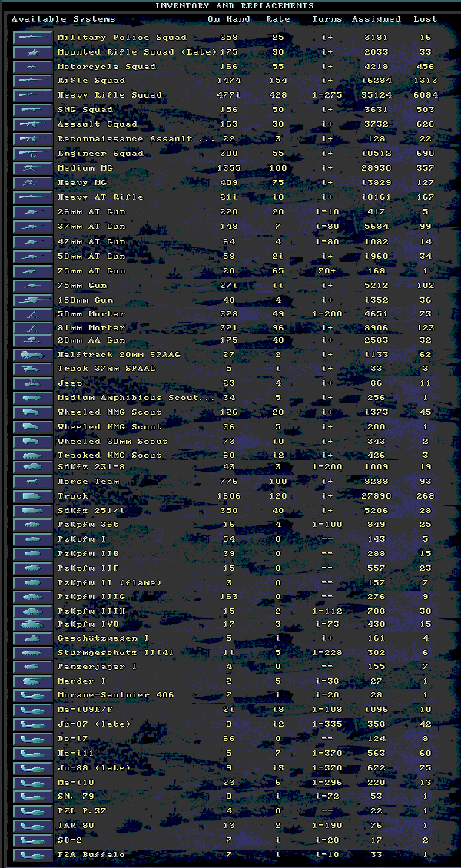Click the Morane-Saulnier 406 label
The height and width of the screenshot is (868, 461).
[x=116, y=695]
